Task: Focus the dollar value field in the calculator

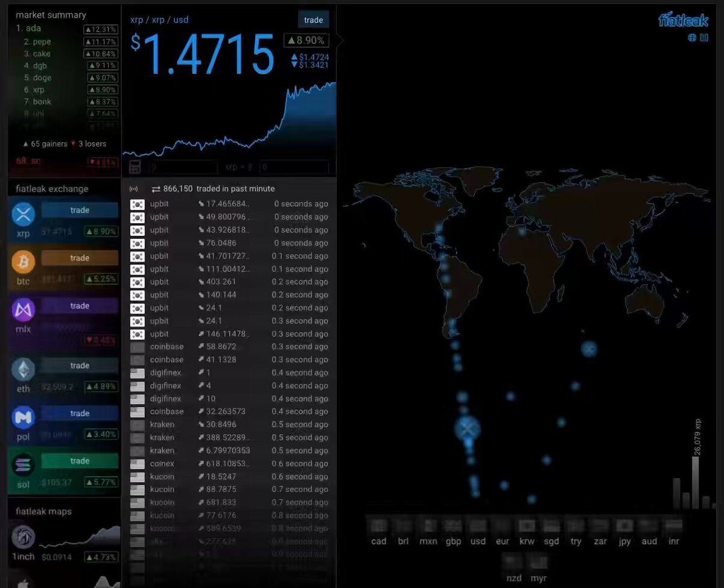Action: [295, 167]
